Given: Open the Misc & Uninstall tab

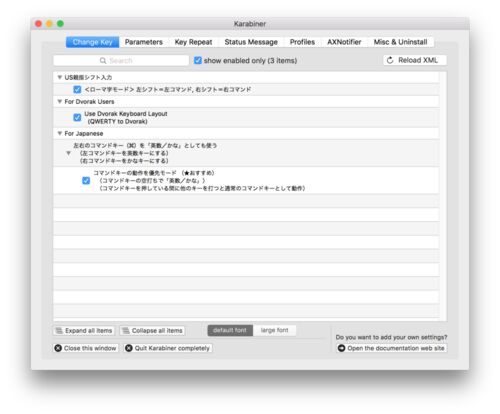Looking at the screenshot, I should click(x=400, y=42).
